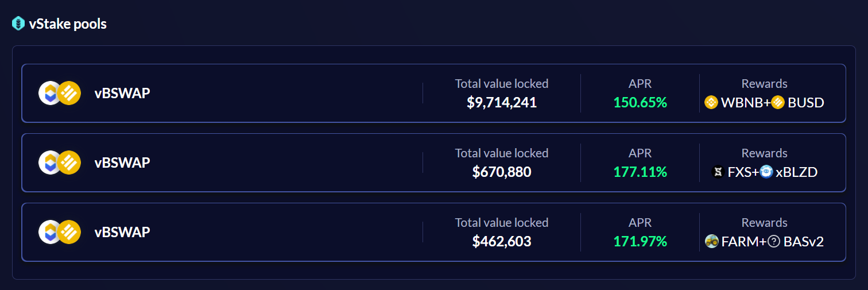
Task: Click the 171.97% APR value
Action: 640,242
